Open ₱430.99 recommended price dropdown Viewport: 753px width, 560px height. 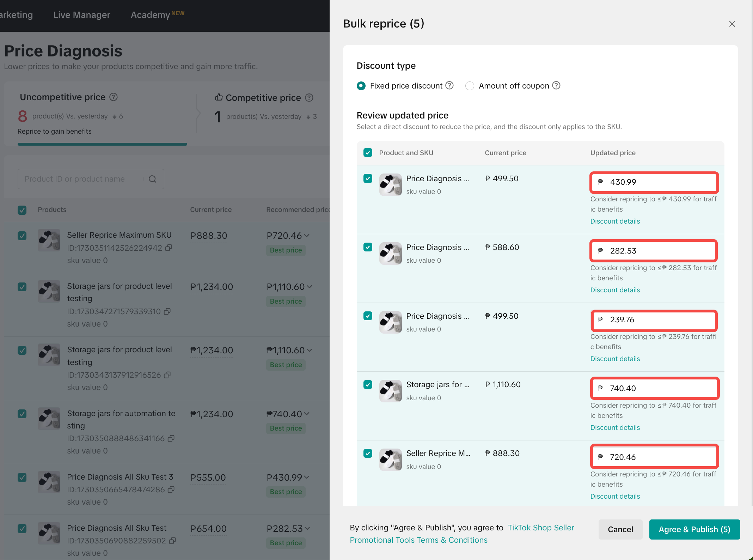tap(307, 477)
